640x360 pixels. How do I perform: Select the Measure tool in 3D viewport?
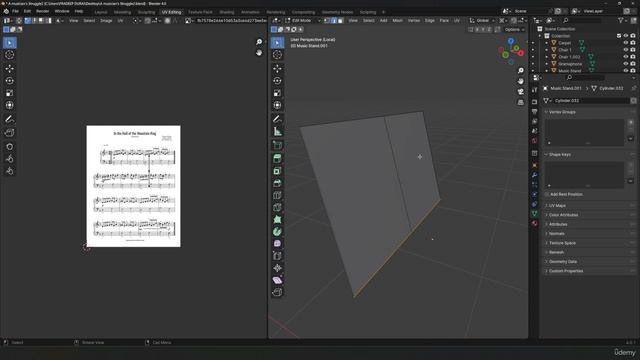277,131
